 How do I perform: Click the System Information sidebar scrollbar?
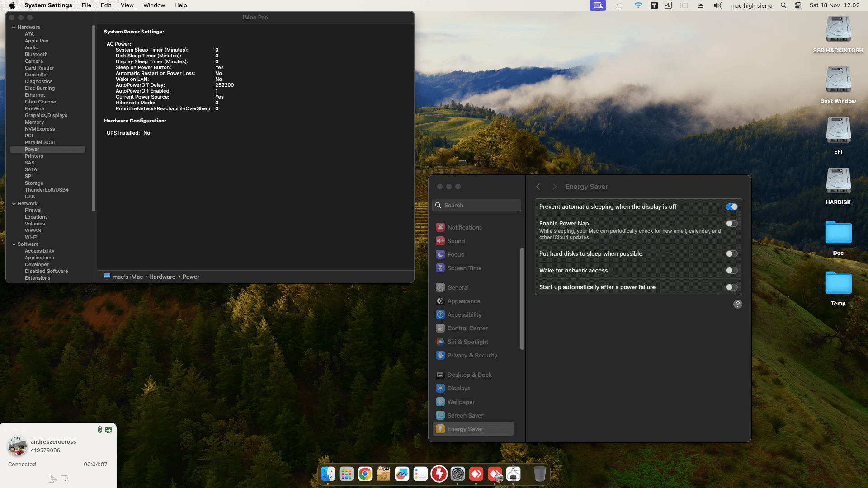coord(94,118)
